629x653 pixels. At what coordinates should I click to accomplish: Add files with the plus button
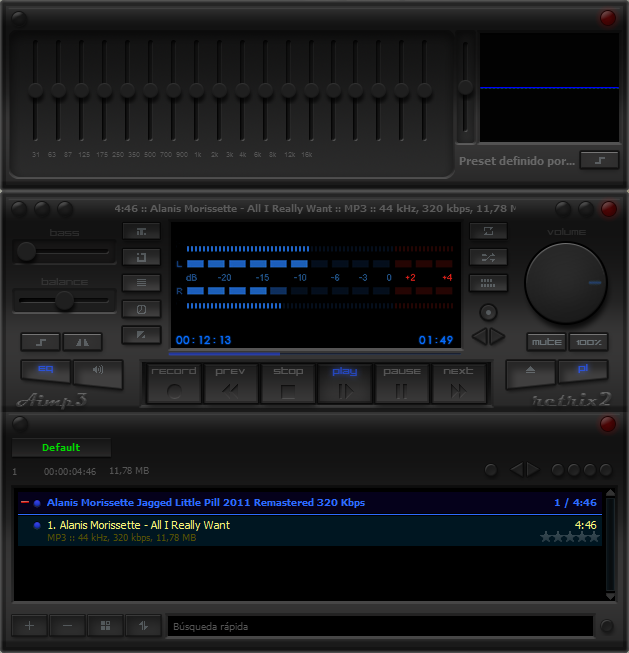coord(29,626)
